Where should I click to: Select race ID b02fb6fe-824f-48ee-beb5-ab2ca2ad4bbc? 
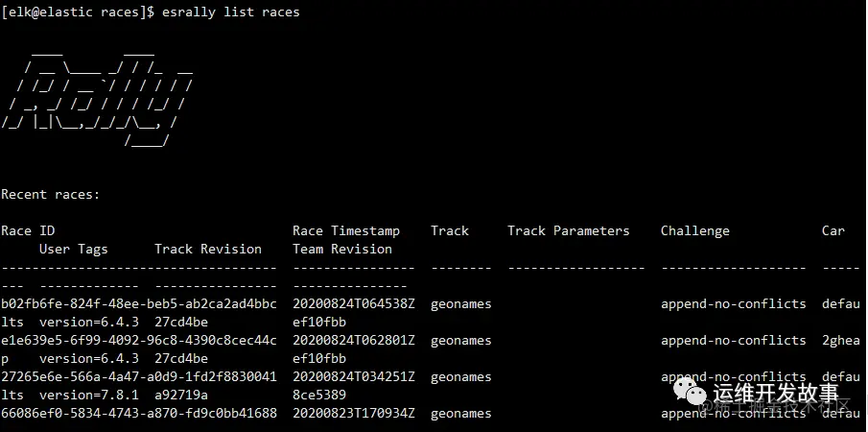point(139,303)
